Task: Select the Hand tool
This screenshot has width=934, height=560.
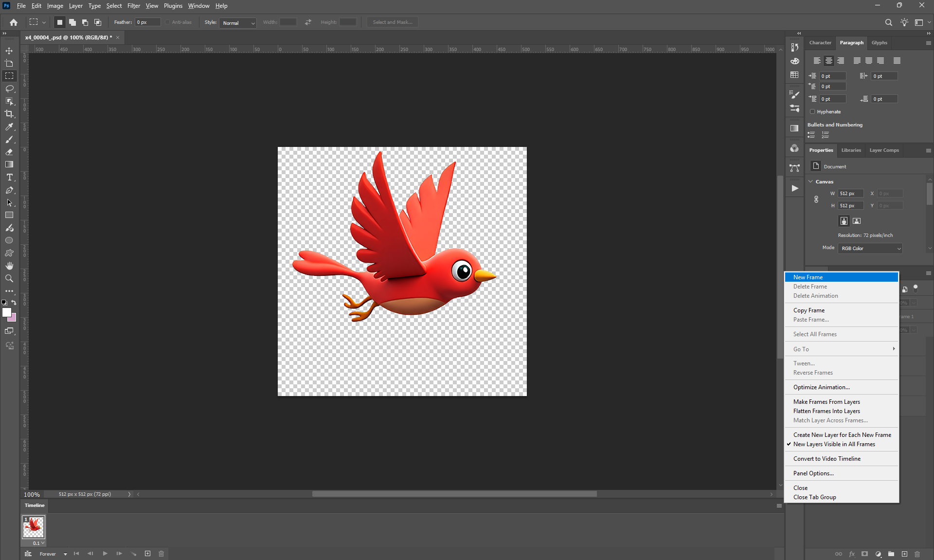Action: click(9, 266)
